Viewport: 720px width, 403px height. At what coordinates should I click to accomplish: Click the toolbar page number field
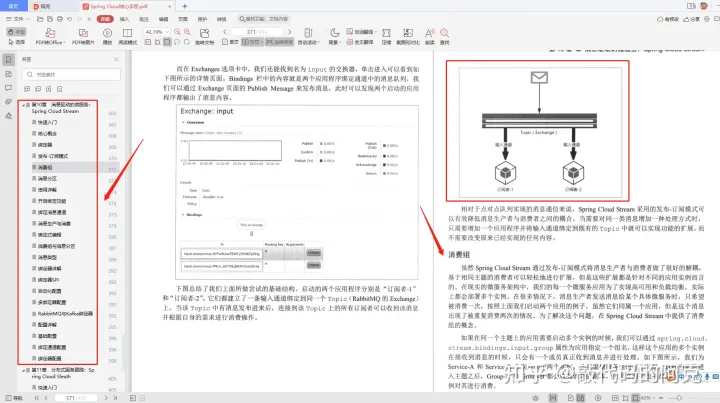click(257, 32)
